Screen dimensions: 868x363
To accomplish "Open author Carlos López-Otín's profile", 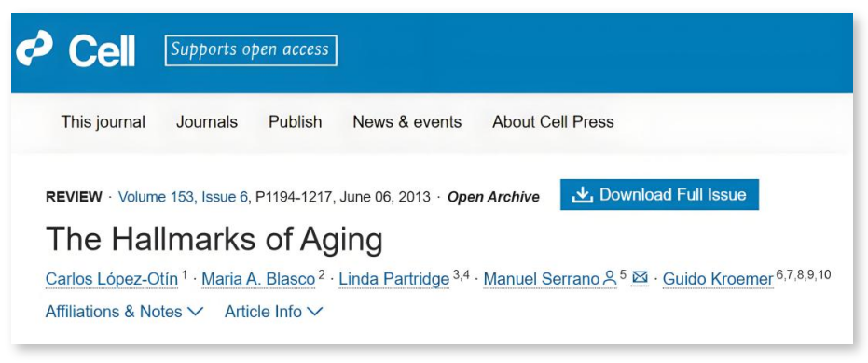I will point(112,279).
